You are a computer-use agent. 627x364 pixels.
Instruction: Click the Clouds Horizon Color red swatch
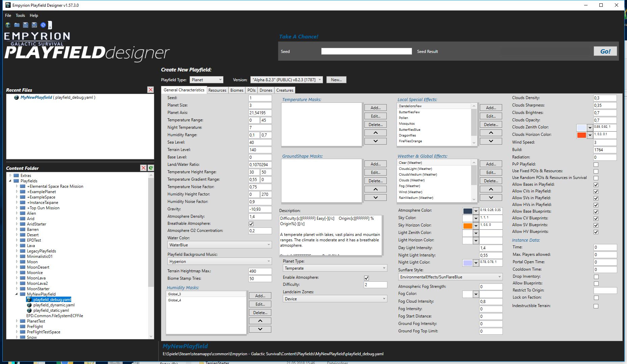(x=581, y=135)
